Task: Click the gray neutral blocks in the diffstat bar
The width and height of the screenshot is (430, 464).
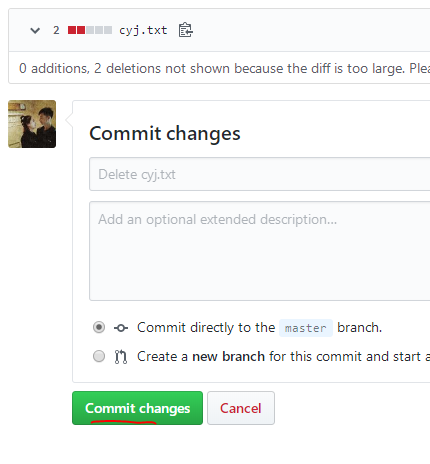Action: tap(99, 30)
